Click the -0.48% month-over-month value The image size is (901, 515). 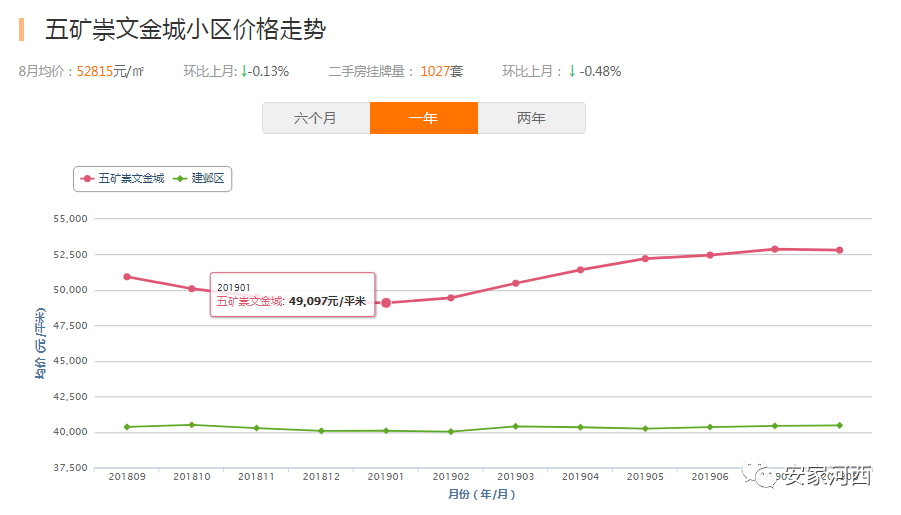(x=600, y=71)
